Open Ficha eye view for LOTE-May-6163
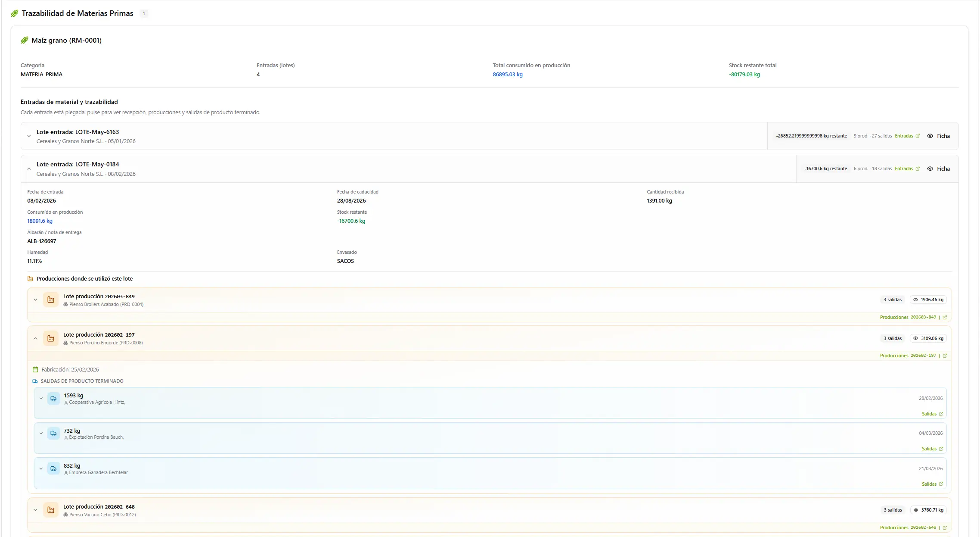The height and width of the screenshot is (537, 980). [938, 136]
